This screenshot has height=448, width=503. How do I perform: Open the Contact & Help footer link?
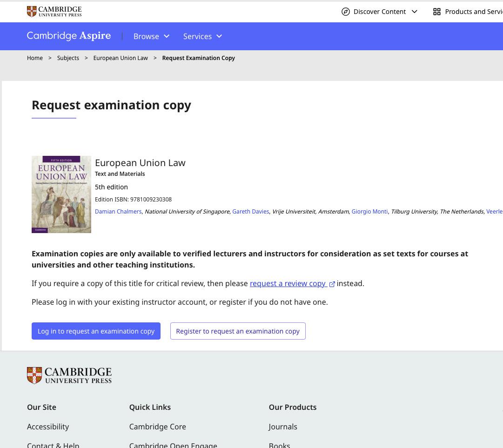(x=53, y=445)
